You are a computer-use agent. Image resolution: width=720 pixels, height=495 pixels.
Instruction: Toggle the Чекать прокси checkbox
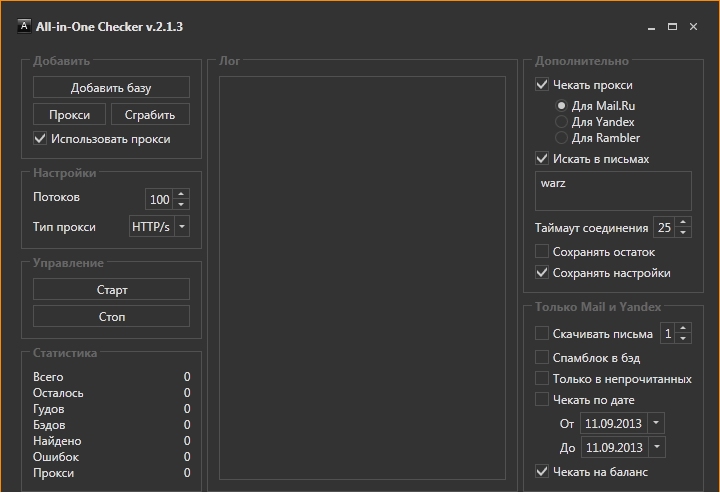[542, 84]
